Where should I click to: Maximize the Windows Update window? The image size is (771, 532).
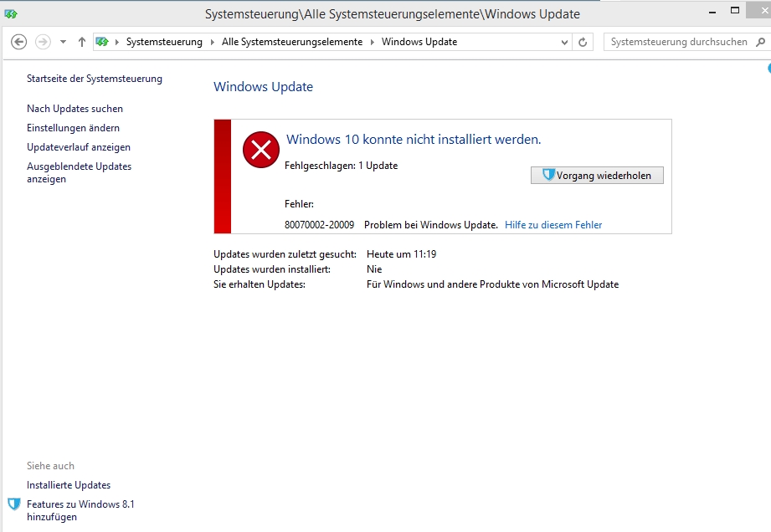click(735, 10)
